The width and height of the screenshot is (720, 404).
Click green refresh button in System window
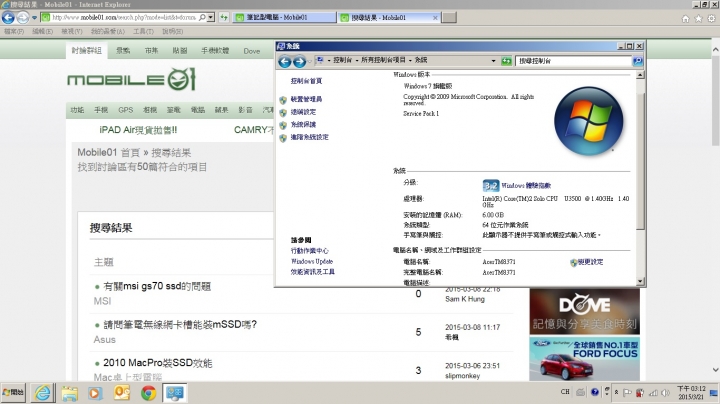506,61
